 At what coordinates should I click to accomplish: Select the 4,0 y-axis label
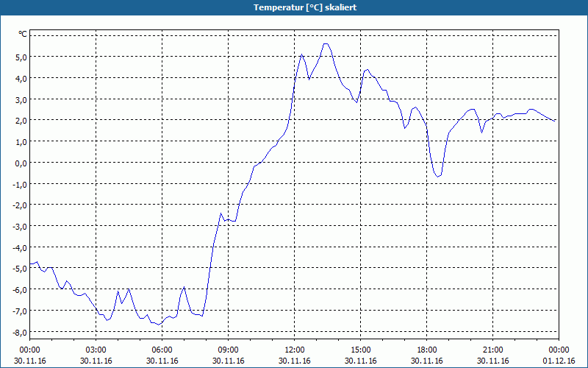(x=21, y=79)
